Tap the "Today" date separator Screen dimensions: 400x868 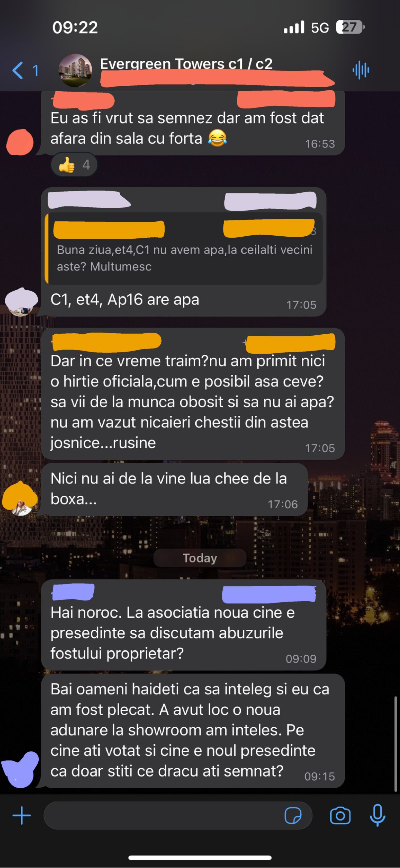click(200, 558)
